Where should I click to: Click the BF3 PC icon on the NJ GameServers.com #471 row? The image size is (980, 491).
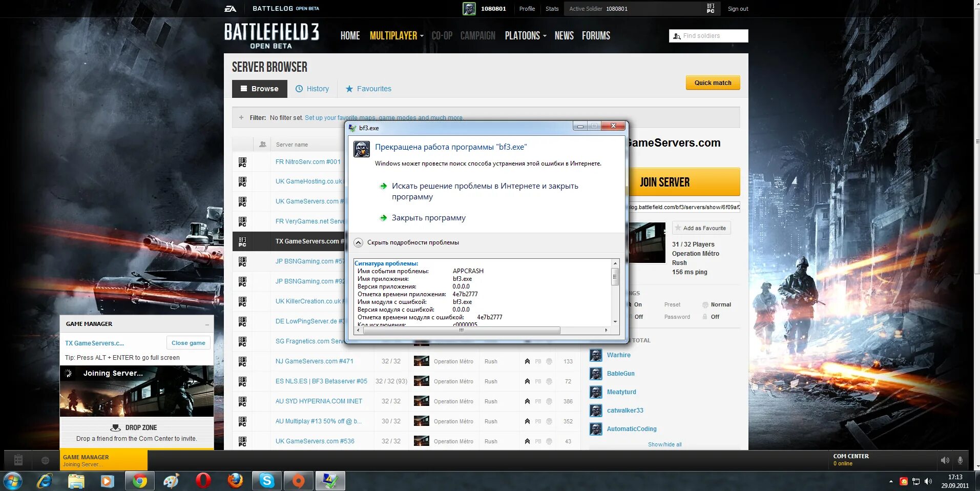click(x=242, y=361)
